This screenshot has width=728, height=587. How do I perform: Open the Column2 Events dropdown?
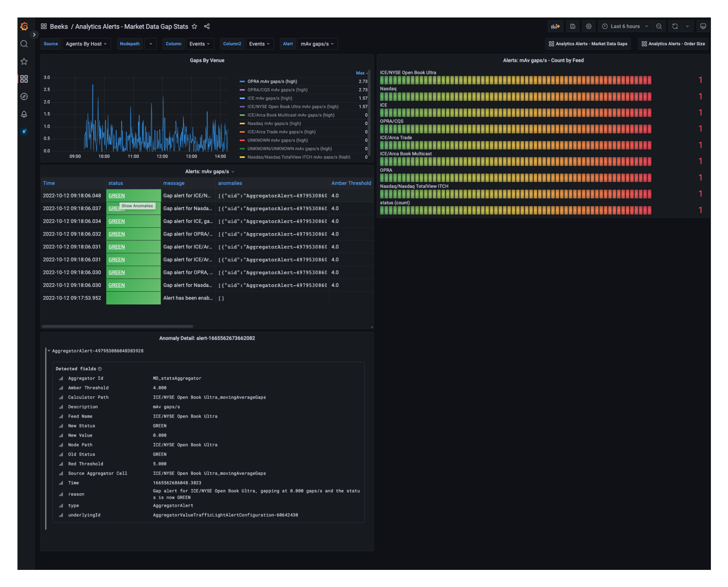tap(260, 44)
